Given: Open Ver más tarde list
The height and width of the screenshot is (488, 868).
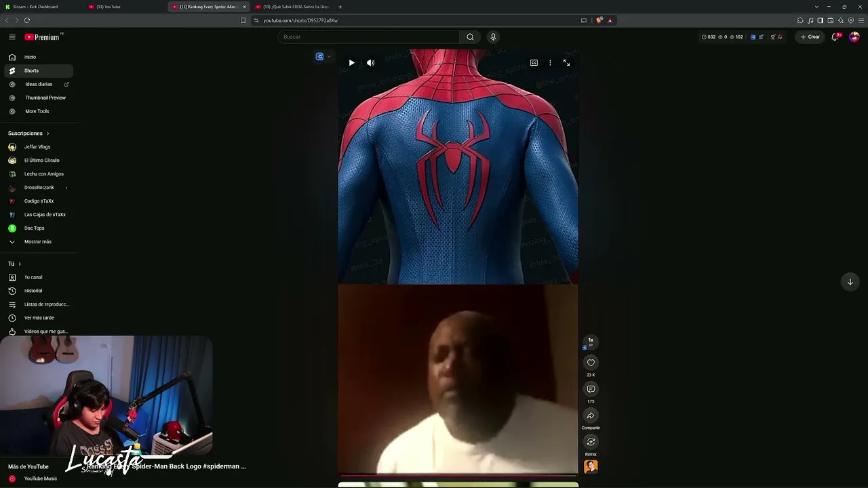Looking at the screenshot, I should (39, 318).
